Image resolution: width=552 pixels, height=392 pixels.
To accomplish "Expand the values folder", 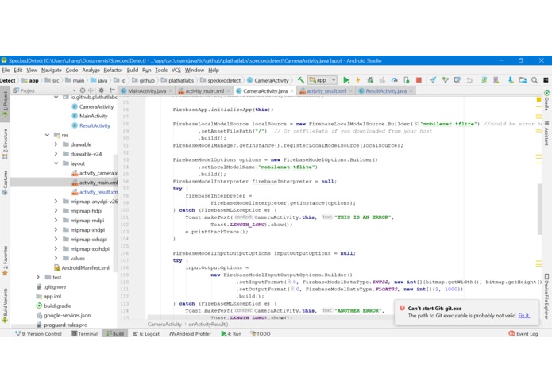I will pyautogui.click(x=56, y=259).
